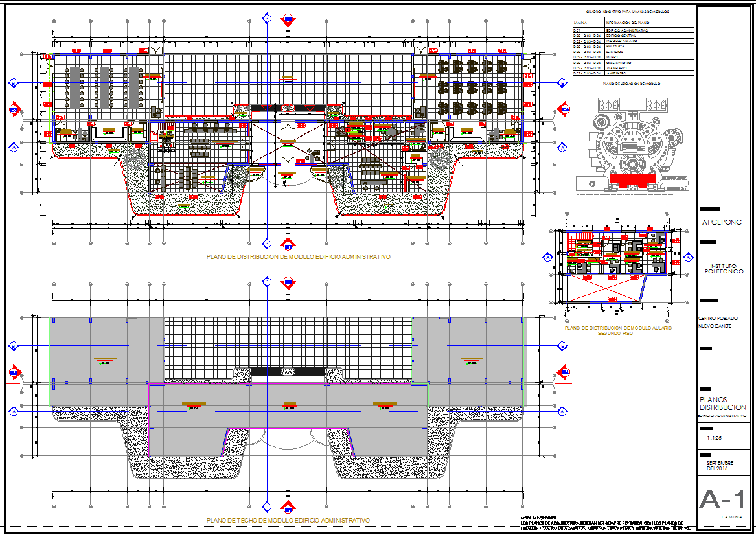Click the INSTITUTO POLITECNICO title block text
756x535 pixels.
[723, 269]
